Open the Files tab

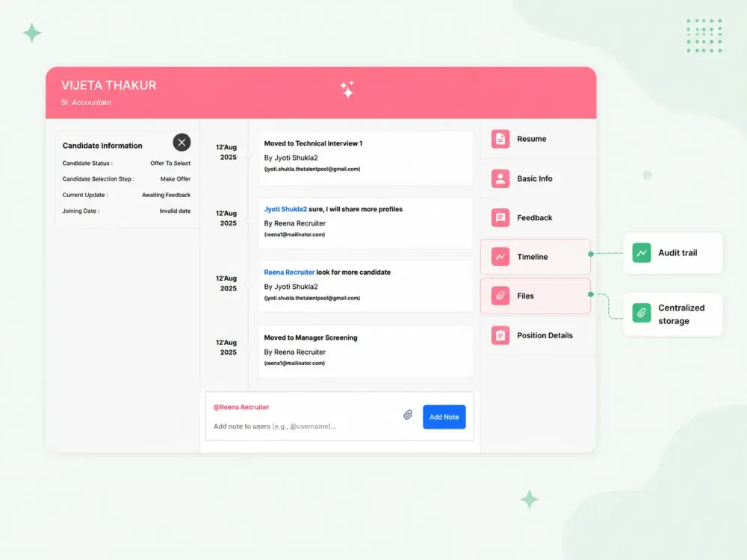pyautogui.click(x=536, y=296)
